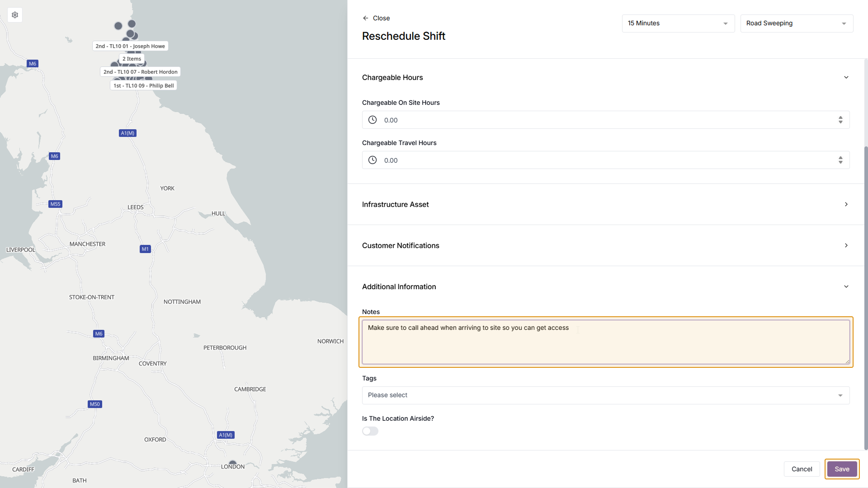
Task: Open the 15 Minutes duration dropdown
Action: coord(678,23)
